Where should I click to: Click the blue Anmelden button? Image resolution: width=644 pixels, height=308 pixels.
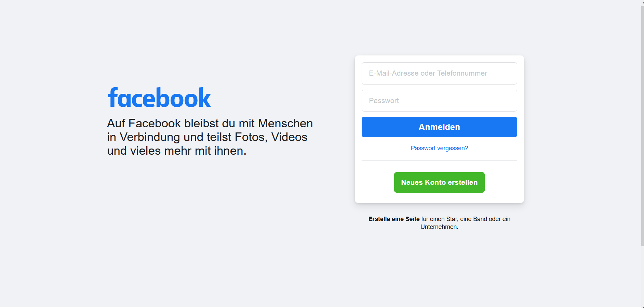(439, 127)
